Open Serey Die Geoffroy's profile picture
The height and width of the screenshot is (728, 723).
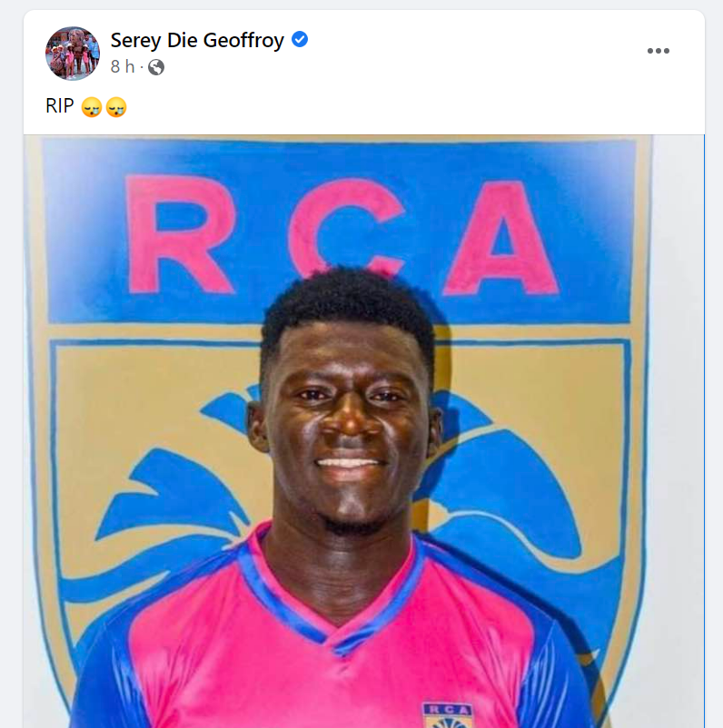coord(73,54)
